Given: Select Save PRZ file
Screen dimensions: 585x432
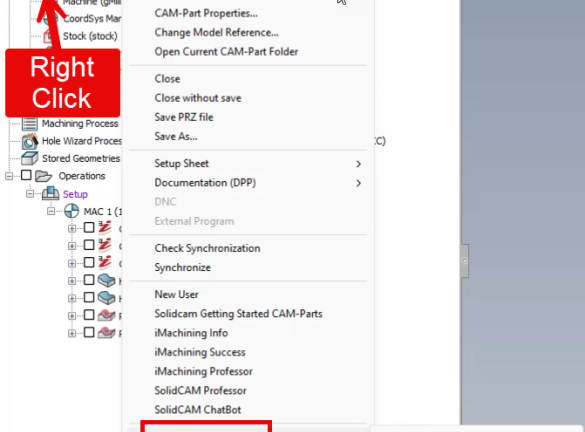Looking at the screenshot, I should click(184, 117).
